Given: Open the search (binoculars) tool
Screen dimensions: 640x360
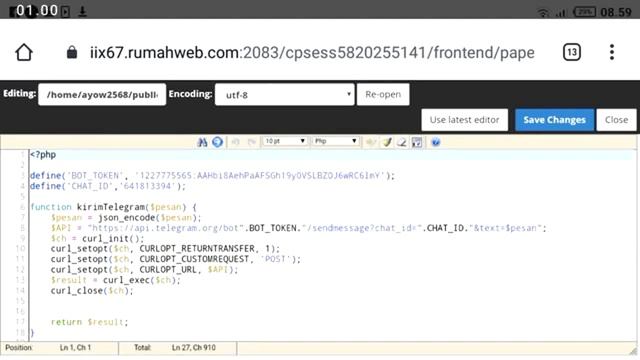Looking at the screenshot, I should (202, 142).
